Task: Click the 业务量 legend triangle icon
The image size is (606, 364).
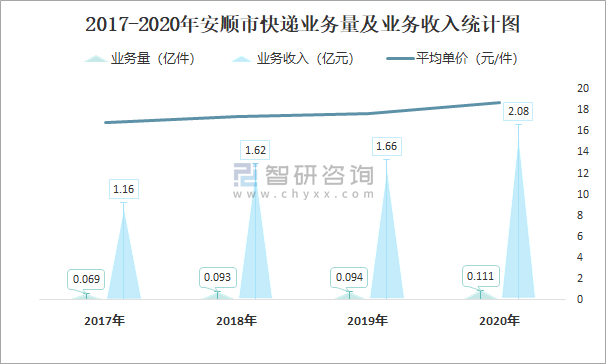Action: [95, 59]
